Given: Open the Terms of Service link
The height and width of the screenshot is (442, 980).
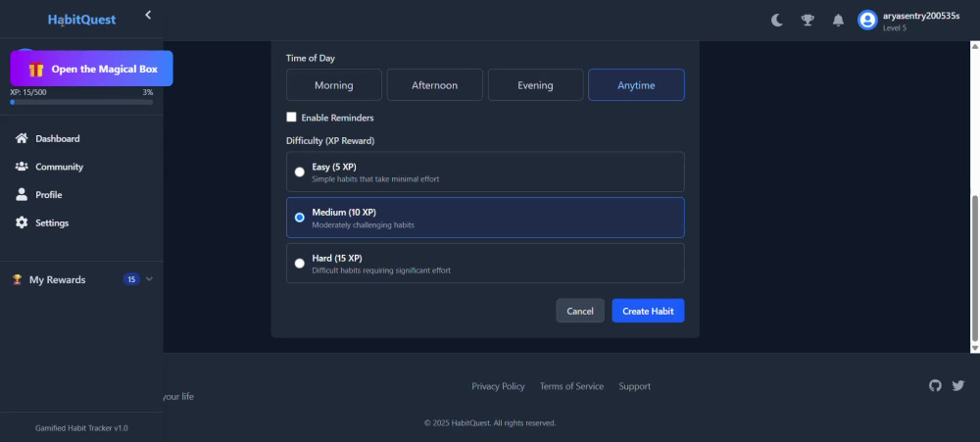Looking at the screenshot, I should [x=572, y=386].
